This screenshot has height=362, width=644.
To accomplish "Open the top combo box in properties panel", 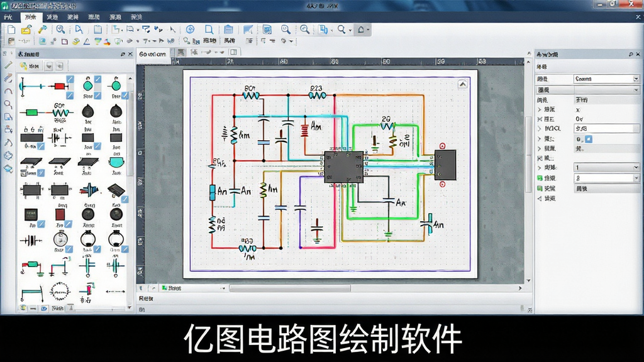I will (x=606, y=79).
